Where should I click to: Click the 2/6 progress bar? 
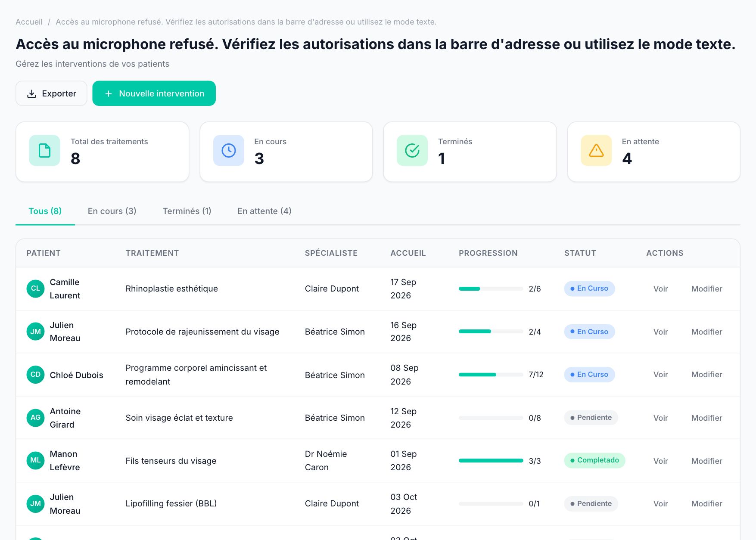491,289
